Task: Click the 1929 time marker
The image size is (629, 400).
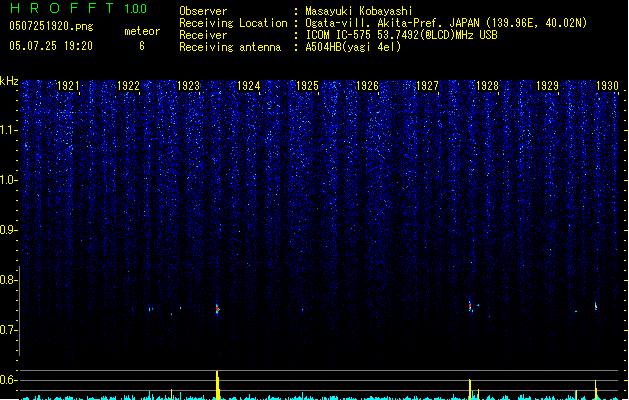Action: [x=547, y=86]
